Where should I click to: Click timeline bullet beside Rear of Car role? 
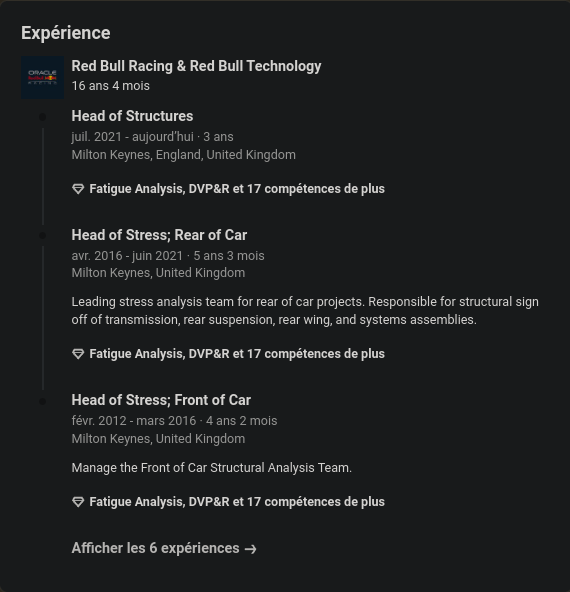point(43,236)
